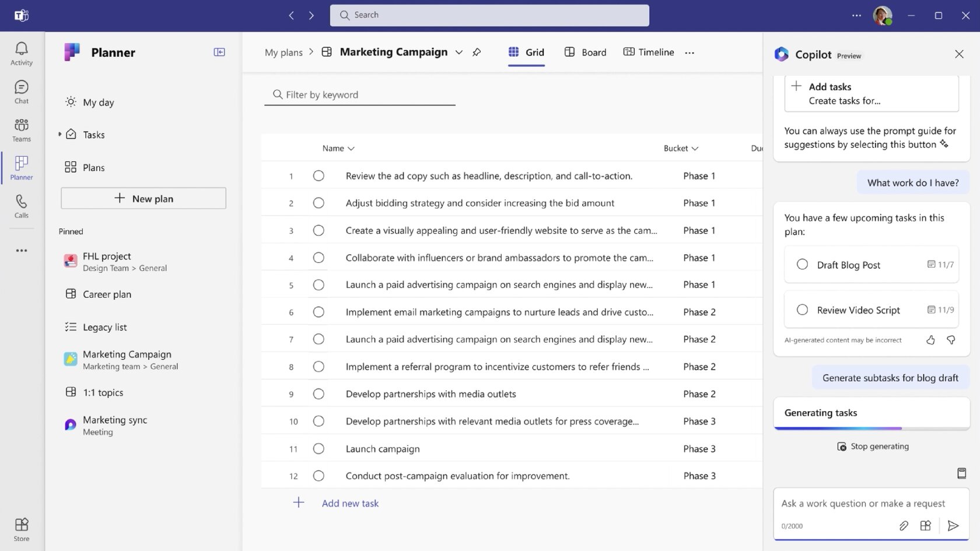Click the thumbs up feedback icon
The height and width of the screenshot is (551, 980).
pos(930,340)
